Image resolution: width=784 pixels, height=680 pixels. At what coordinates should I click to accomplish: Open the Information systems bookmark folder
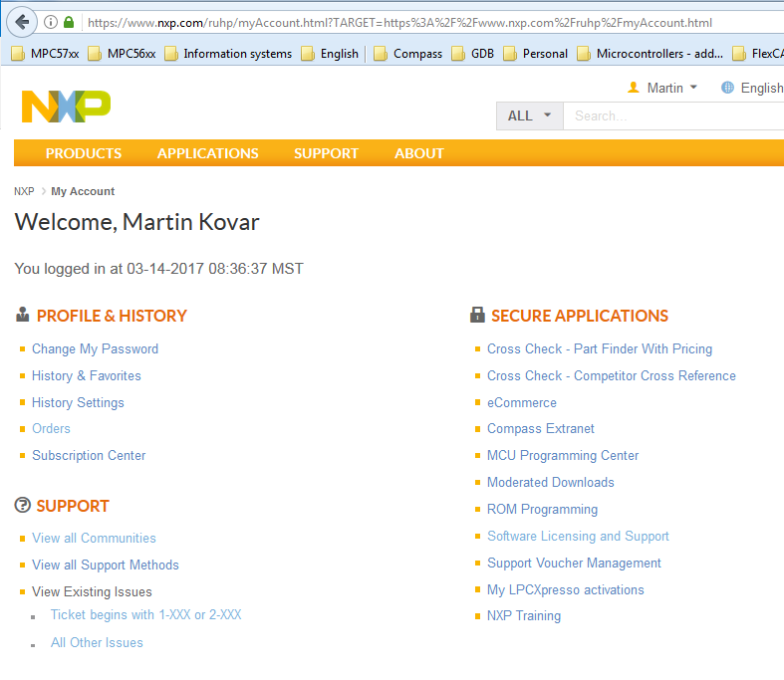tap(228, 54)
